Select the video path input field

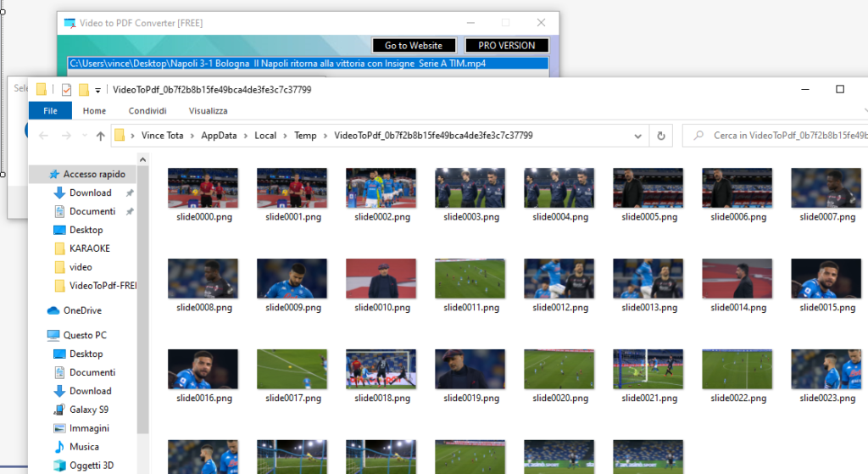coord(308,63)
